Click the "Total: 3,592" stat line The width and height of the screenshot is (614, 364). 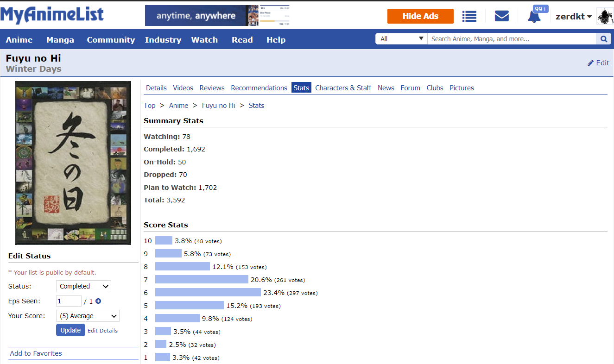click(x=165, y=200)
